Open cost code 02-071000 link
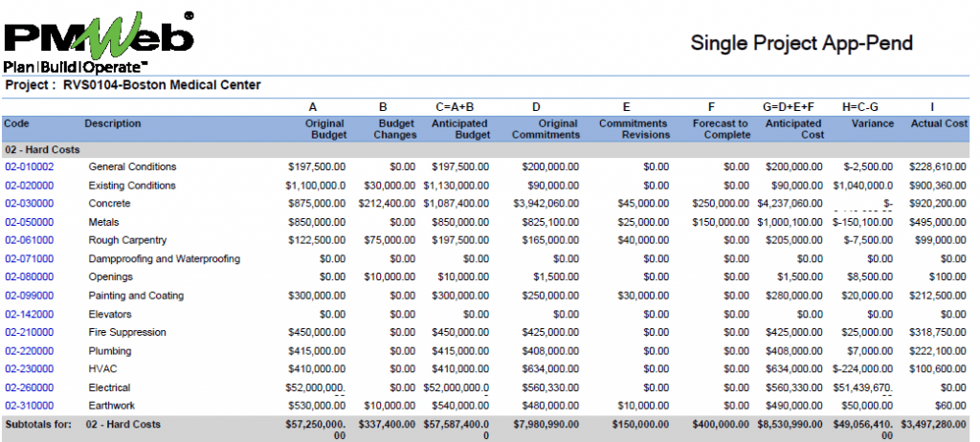The width and height of the screenshot is (980, 442). (x=30, y=259)
